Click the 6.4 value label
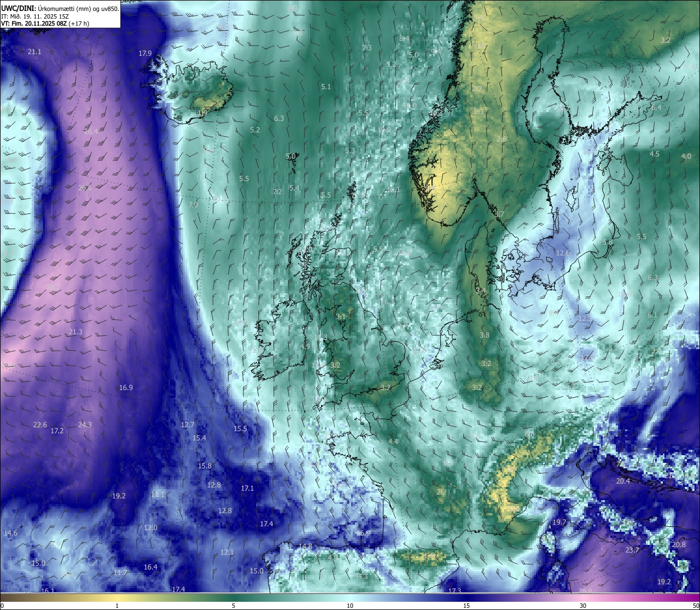 pos(656,108)
